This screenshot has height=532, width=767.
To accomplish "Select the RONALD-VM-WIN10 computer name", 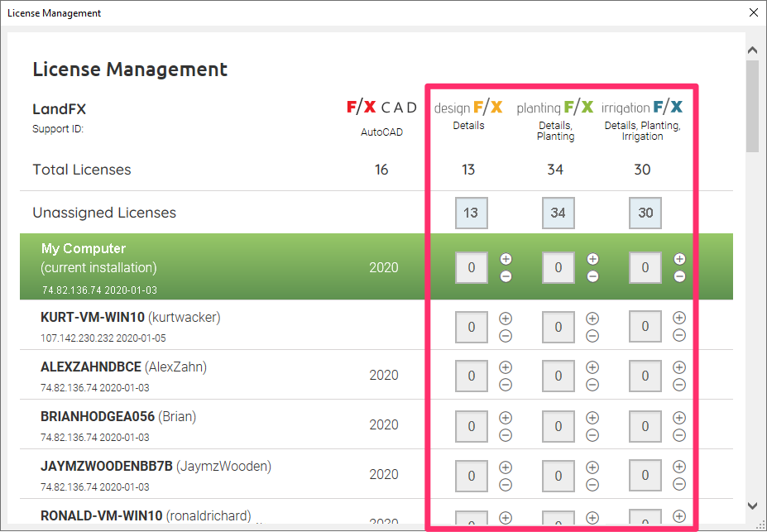I will pyautogui.click(x=101, y=515).
